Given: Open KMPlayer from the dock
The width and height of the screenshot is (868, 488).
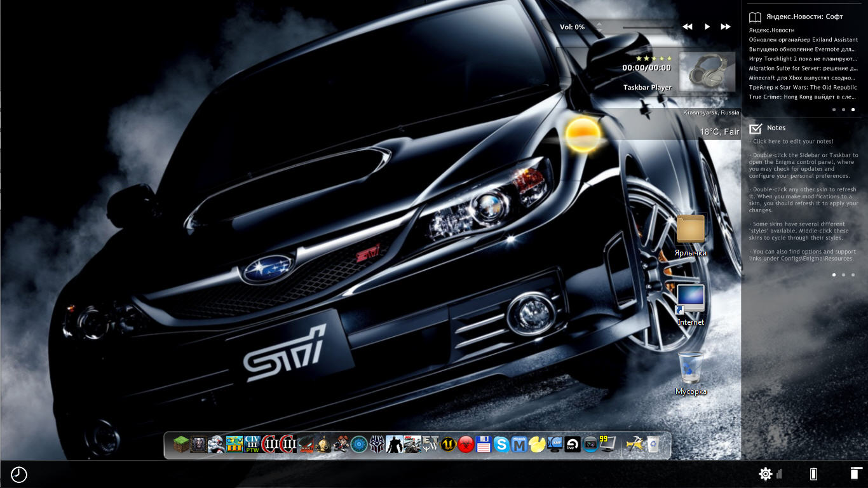Looking at the screenshot, I should 555,444.
